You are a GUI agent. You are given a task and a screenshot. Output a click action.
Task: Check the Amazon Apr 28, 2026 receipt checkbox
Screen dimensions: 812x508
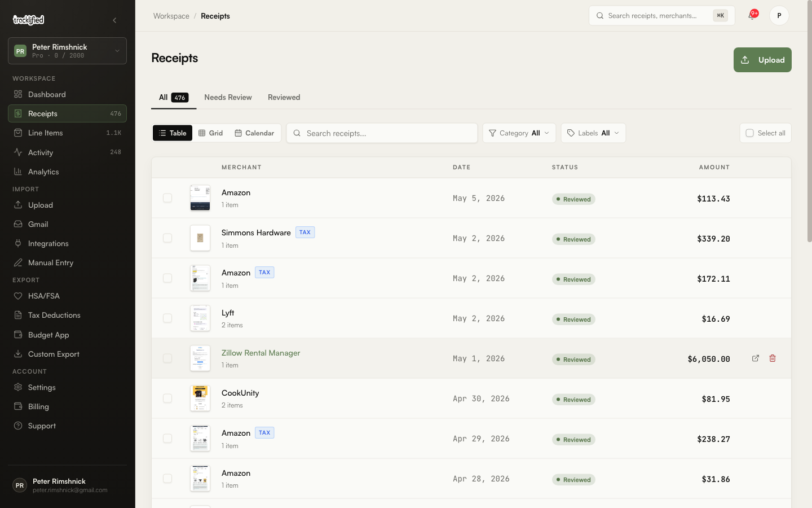[167, 479]
